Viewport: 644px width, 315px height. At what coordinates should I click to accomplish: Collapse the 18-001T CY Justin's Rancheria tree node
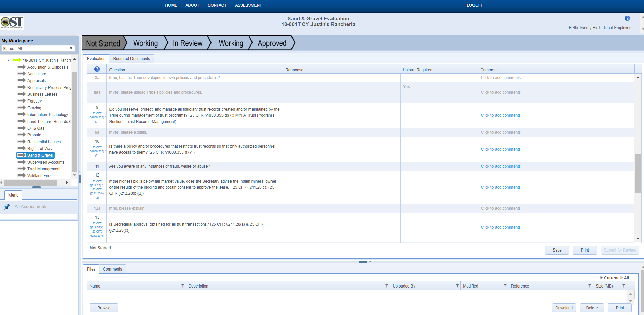click(x=8, y=60)
